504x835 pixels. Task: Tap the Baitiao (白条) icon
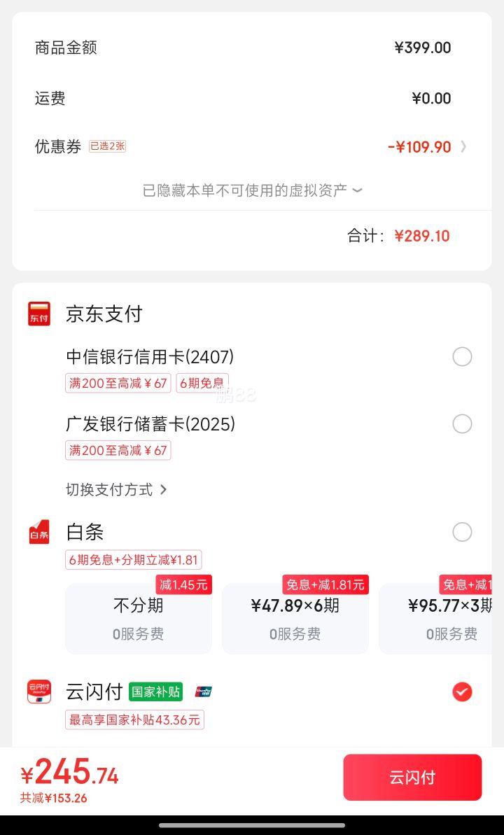click(x=39, y=532)
